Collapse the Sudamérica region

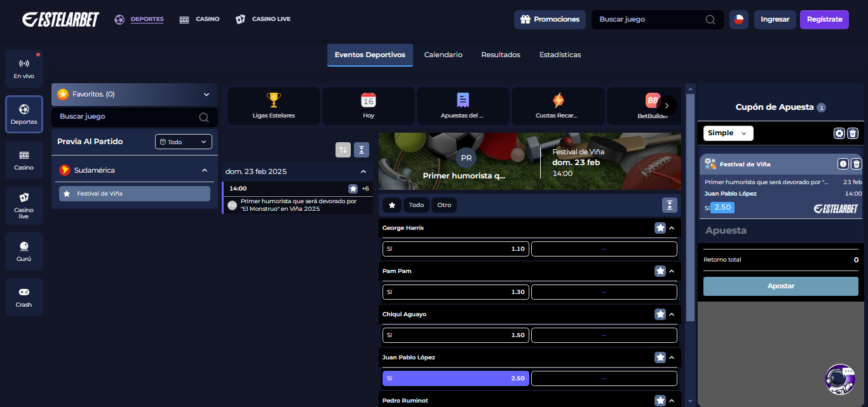[205, 170]
